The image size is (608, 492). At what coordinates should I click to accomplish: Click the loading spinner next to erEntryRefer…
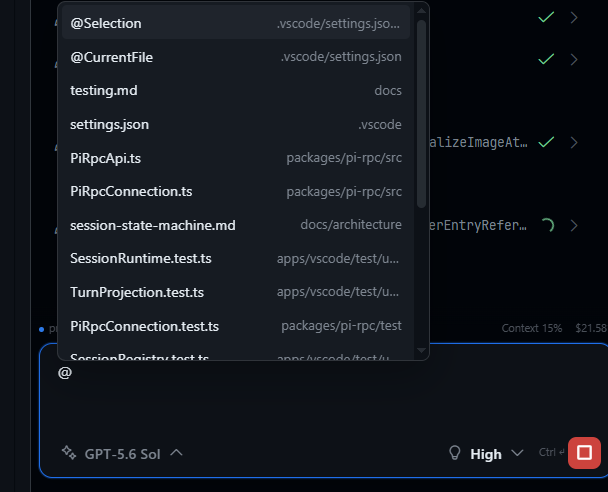point(548,225)
